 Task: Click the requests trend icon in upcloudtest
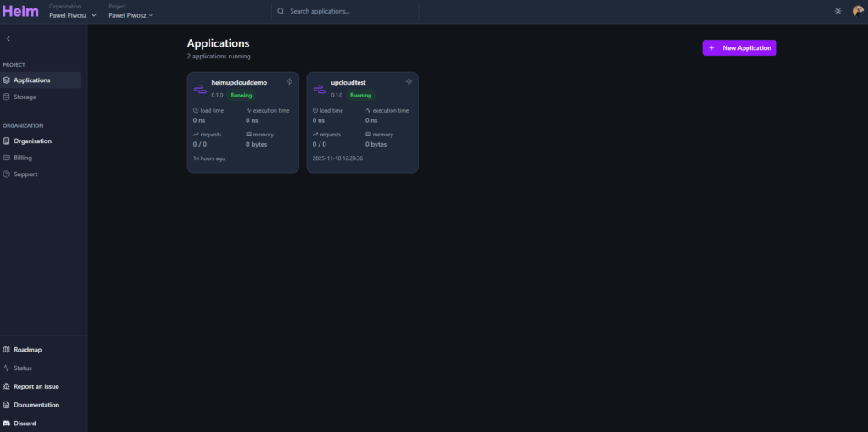[315, 134]
